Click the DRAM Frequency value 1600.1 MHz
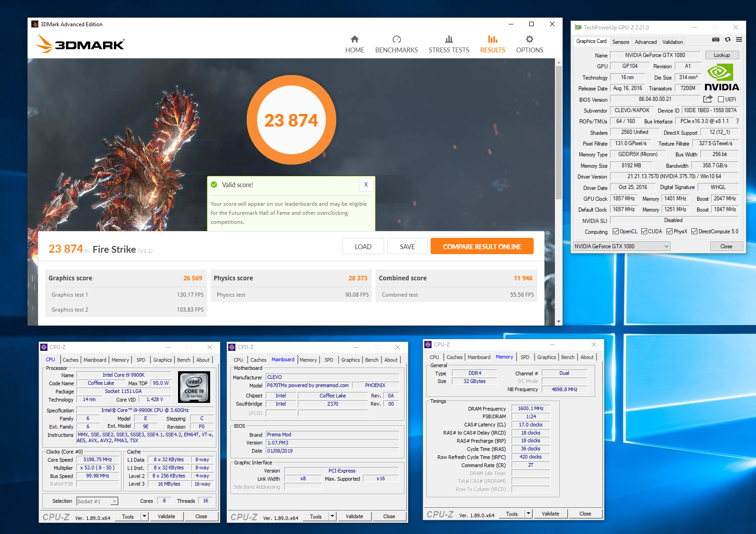The width and height of the screenshot is (756, 534). click(531, 408)
